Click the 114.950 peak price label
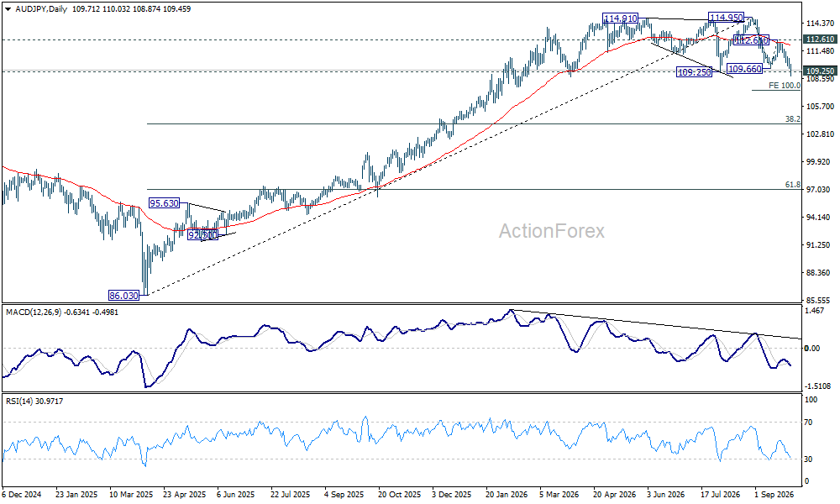This screenshot has width=840, height=504. (x=726, y=18)
